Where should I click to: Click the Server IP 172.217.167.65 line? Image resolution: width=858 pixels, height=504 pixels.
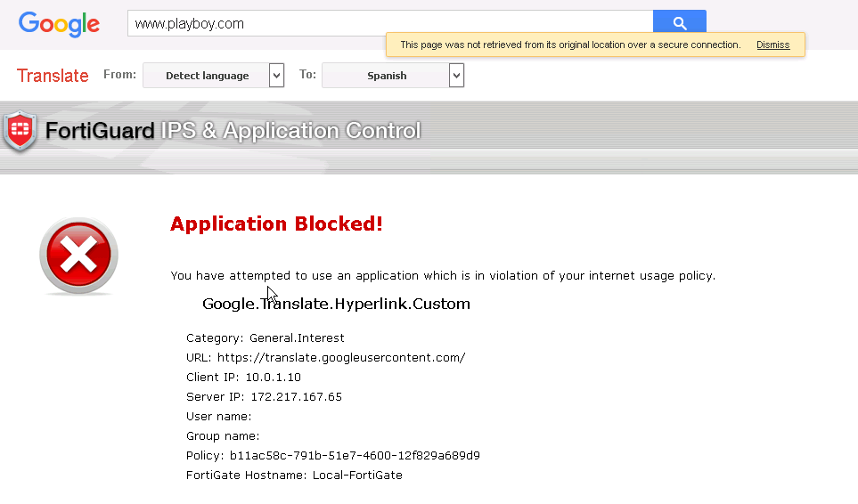pyautogui.click(x=264, y=397)
